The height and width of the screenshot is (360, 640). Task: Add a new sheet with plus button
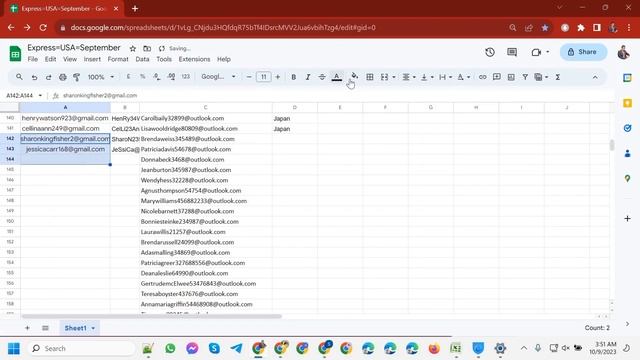27,328
